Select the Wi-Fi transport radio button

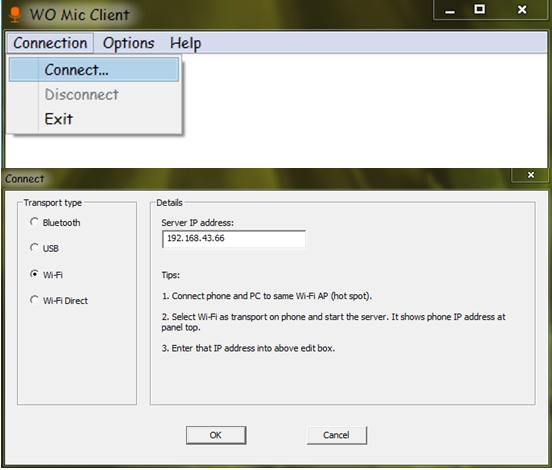tap(34, 274)
